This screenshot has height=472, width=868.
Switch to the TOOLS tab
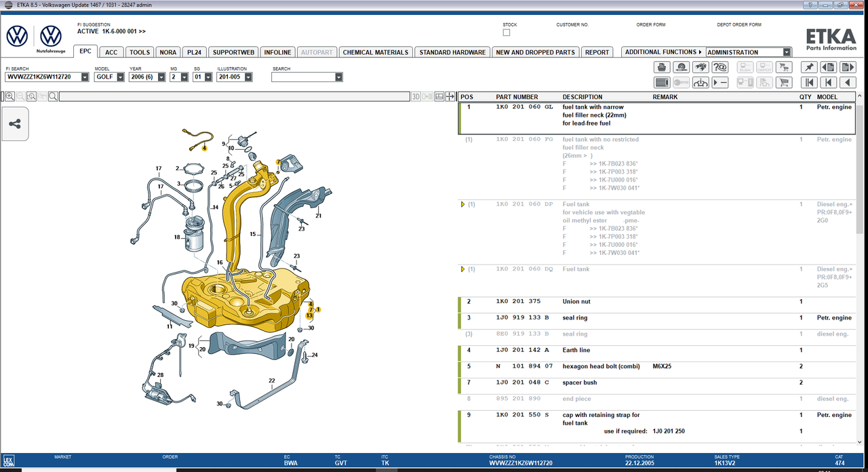tap(140, 52)
